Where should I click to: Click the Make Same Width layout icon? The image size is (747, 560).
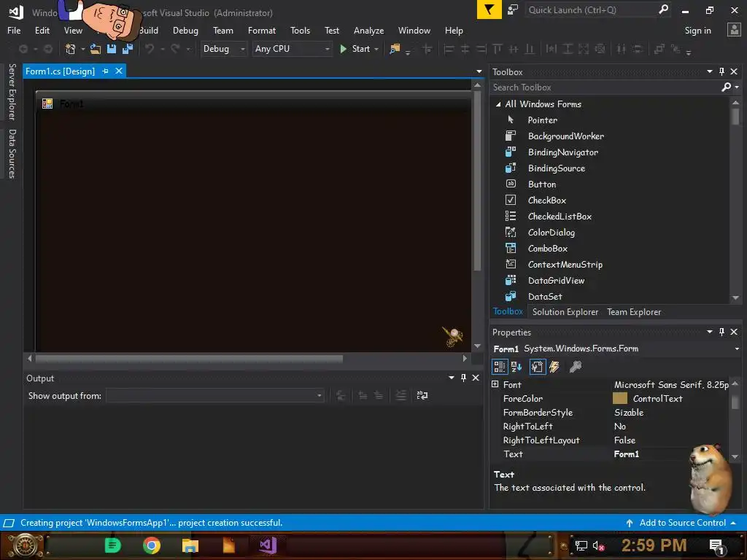coord(551,49)
